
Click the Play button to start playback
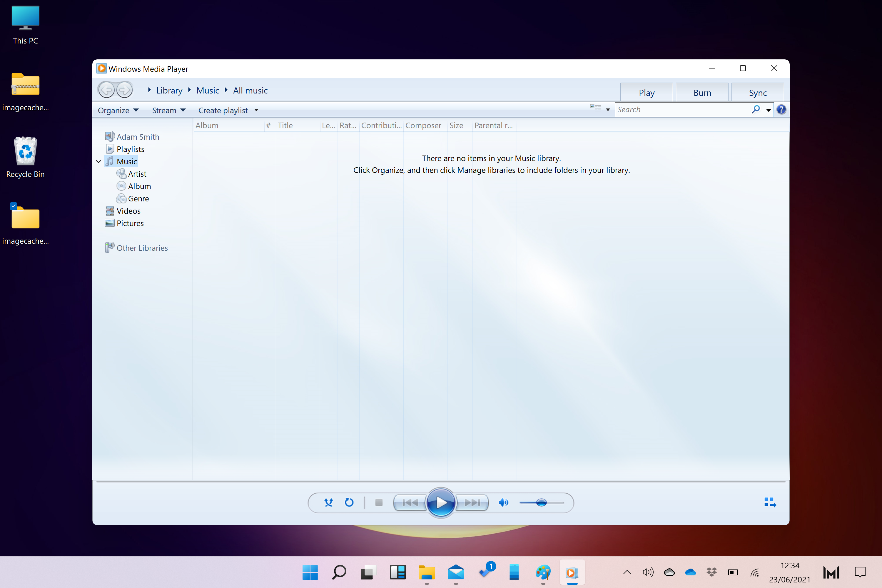click(440, 502)
